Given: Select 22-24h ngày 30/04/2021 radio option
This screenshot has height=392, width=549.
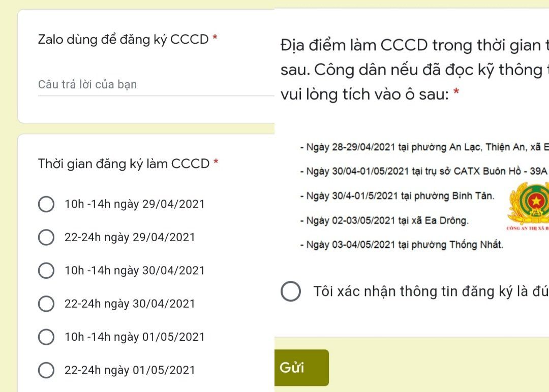Looking at the screenshot, I should click(47, 304).
